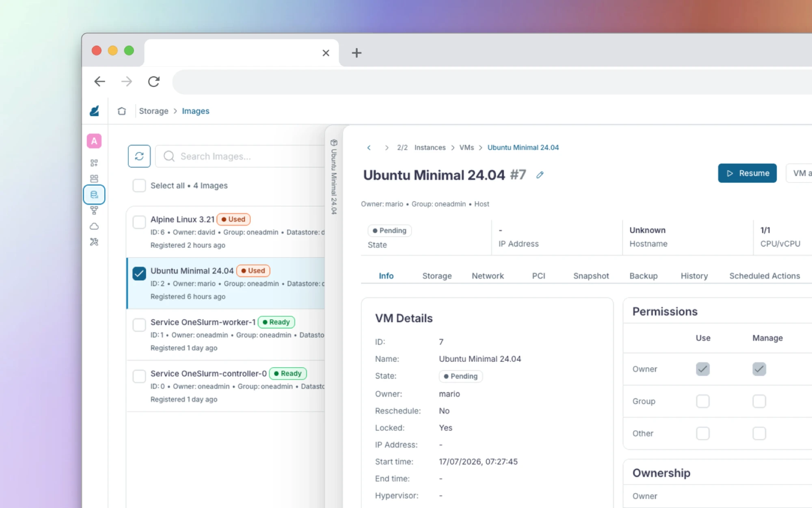Switch to the Storage tab
Viewport: 812px width, 508px height.
(x=437, y=276)
